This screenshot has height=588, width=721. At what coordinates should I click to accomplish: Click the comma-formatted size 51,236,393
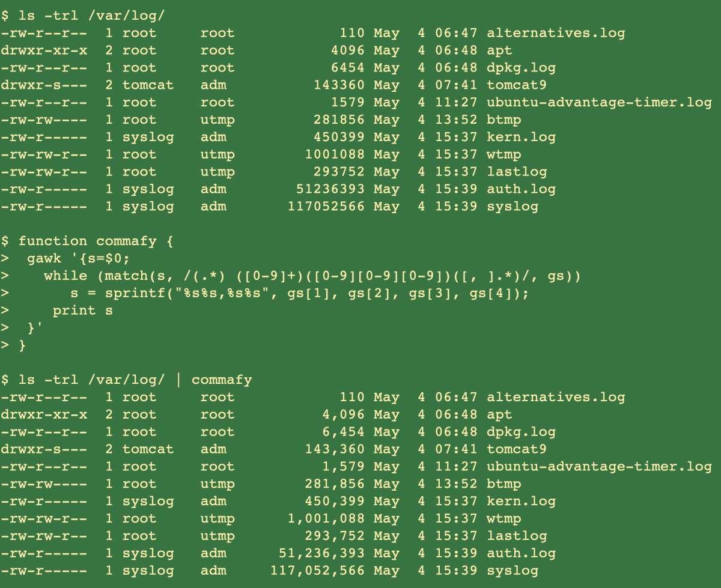pyautogui.click(x=321, y=553)
